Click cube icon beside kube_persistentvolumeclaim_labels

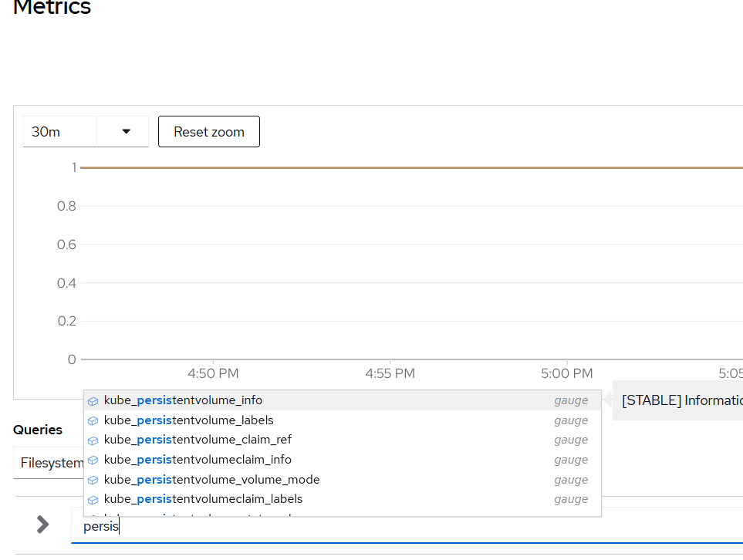click(x=93, y=500)
